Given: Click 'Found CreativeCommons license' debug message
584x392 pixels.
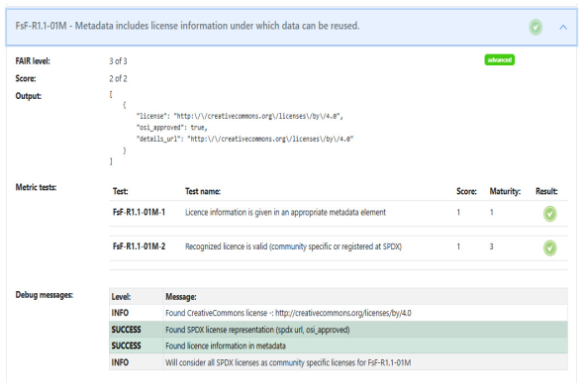Looking at the screenshot, I should (x=288, y=313).
